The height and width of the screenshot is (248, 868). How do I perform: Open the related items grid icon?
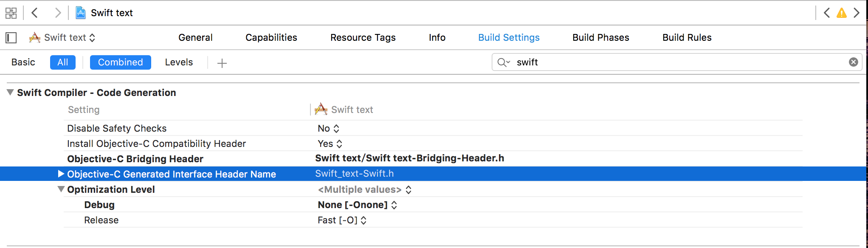coord(11,13)
